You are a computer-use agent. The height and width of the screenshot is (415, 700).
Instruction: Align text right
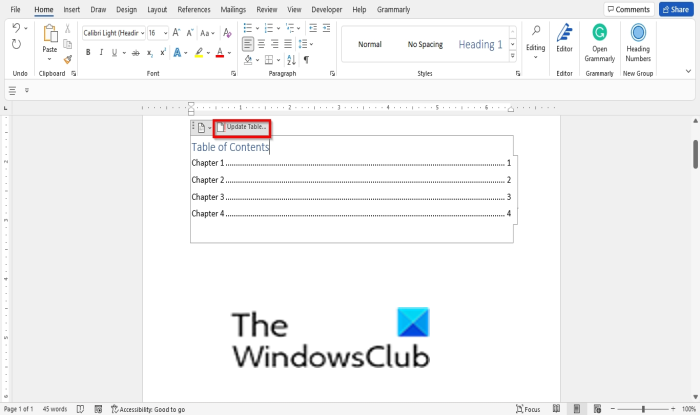pos(275,44)
